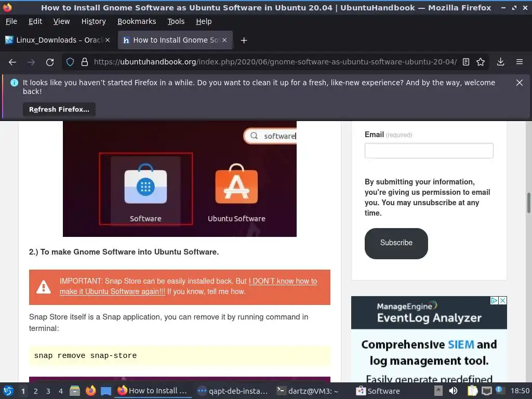Image resolution: width=532 pixels, height=399 pixels.
Task: Click the warning triangle icon in notice
Action: 44,287
